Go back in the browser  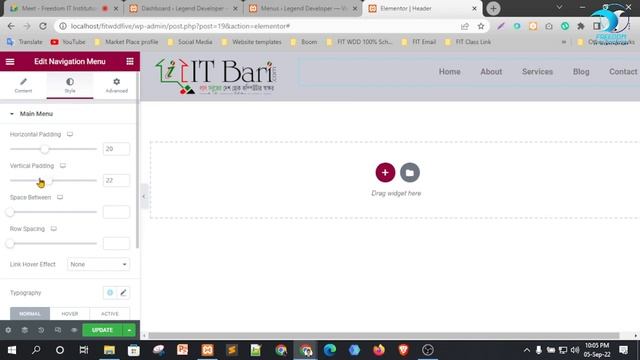pos(11,26)
